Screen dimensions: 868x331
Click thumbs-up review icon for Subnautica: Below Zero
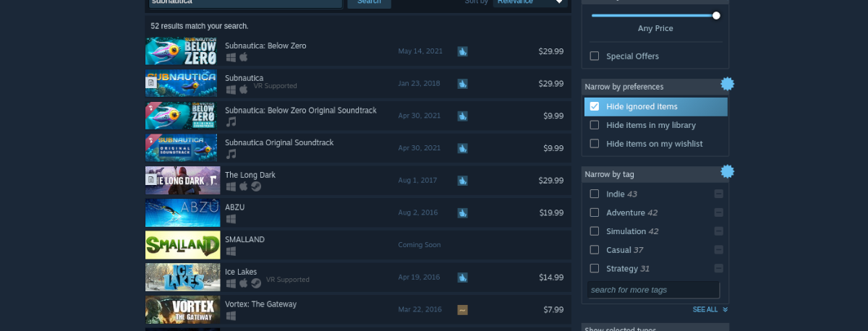(462, 51)
